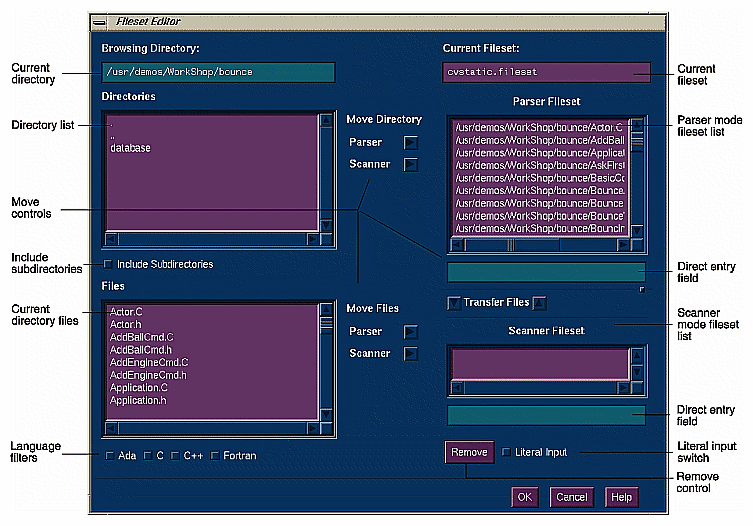Select Actor.h in the Files list
This screenshot has height=526, width=753.
click(125, 324)
